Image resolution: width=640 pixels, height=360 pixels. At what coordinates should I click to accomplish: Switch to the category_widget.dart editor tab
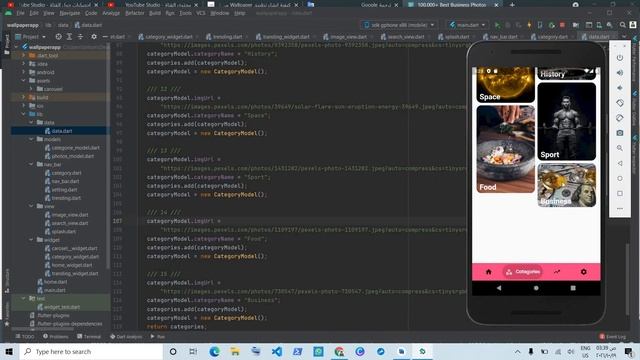pos(165,37)
